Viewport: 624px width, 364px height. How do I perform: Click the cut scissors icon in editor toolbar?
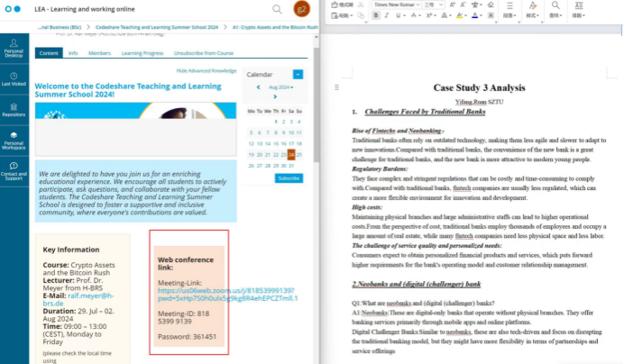361,5
